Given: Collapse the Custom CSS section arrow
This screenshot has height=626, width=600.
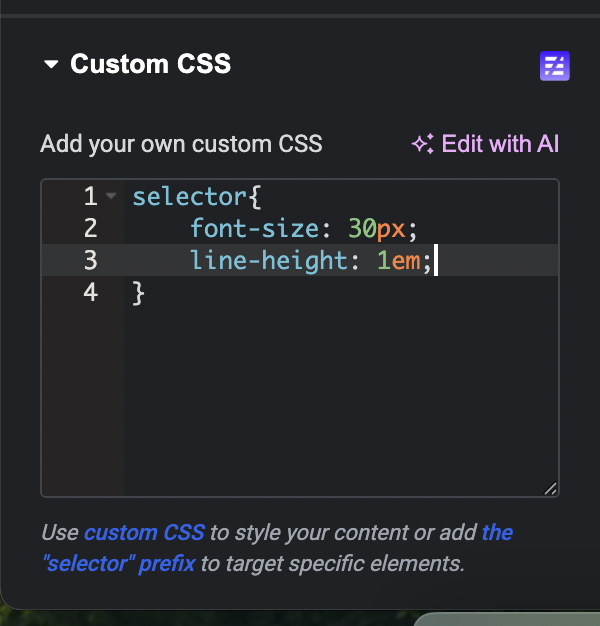Looking at the screenshot, I should [x=52, y=65].
